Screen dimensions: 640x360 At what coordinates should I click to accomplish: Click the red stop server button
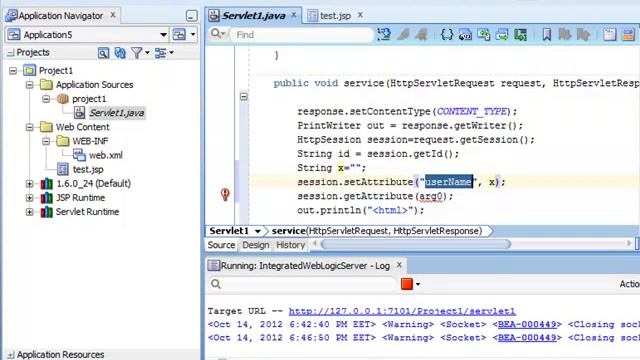407,284
